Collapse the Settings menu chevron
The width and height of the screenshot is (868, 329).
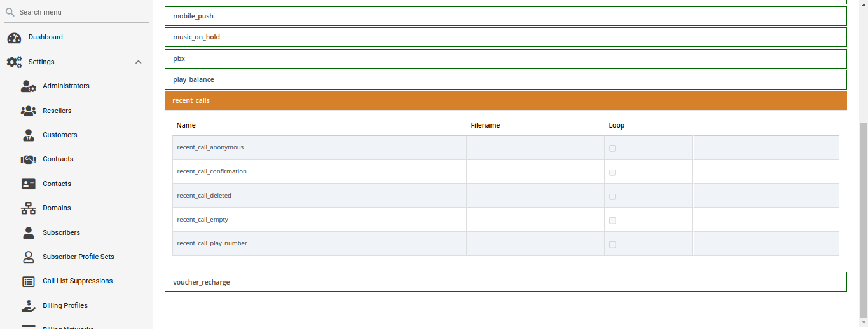coord(139,62)
